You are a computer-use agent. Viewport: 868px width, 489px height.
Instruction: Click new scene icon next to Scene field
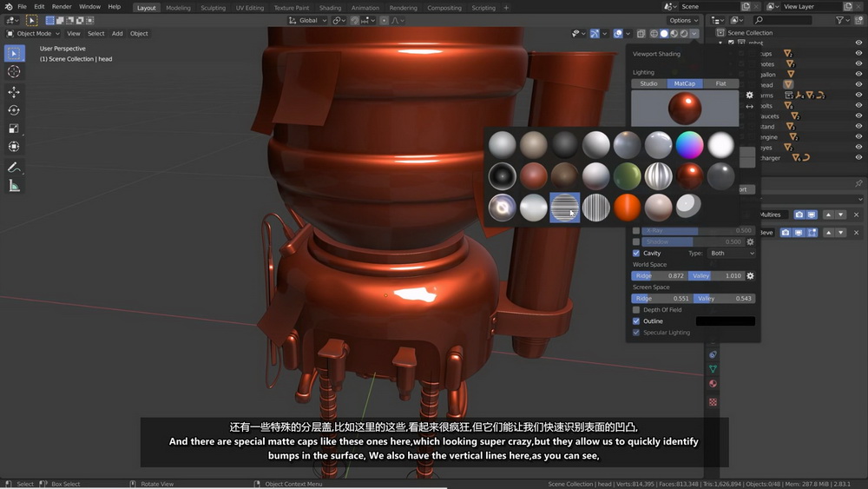pyautogui.click(x=746, y=7)
